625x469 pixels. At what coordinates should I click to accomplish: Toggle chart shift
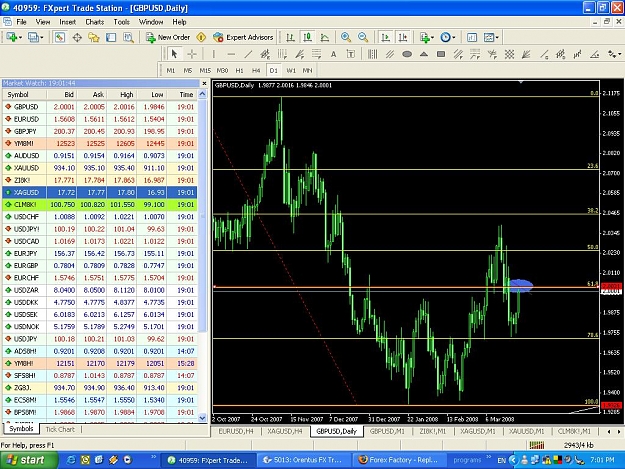click(403, 37)
